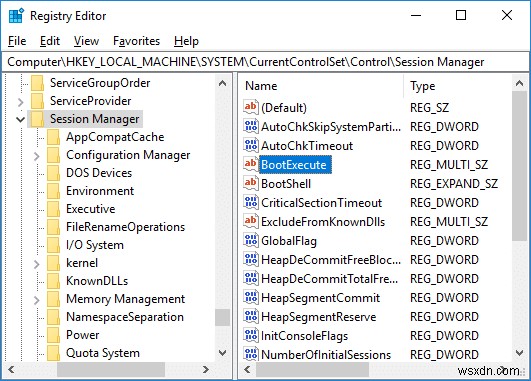531x381 pixels.
Task: Collapse the Session Manager key
Action: pyautogui.click(x=21, y=119)
